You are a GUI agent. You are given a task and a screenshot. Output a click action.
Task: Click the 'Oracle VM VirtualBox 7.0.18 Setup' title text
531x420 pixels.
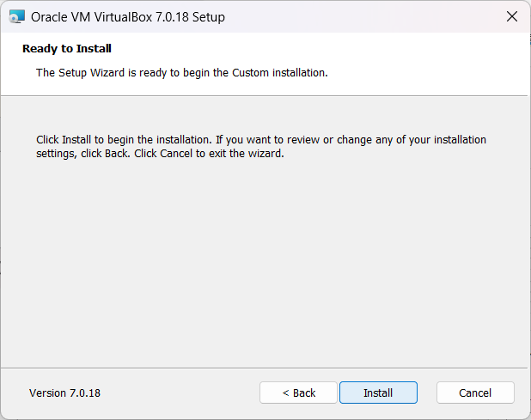tap(128, 17)
